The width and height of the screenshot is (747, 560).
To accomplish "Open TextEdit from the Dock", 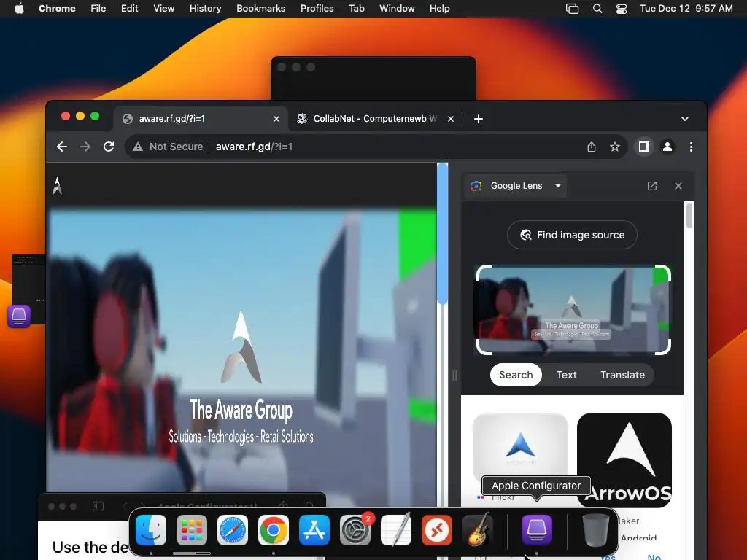I will [x=396, y=530].
